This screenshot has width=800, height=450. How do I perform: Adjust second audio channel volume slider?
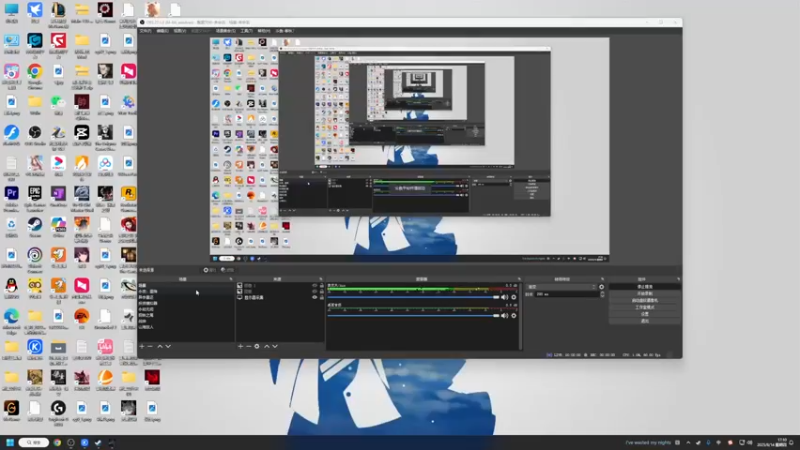pyautogui.click(x=413, y=315)
